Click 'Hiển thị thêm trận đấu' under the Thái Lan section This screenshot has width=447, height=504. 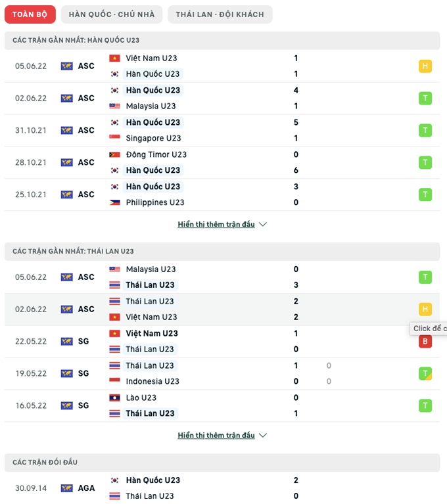click(x=216, y=435)
